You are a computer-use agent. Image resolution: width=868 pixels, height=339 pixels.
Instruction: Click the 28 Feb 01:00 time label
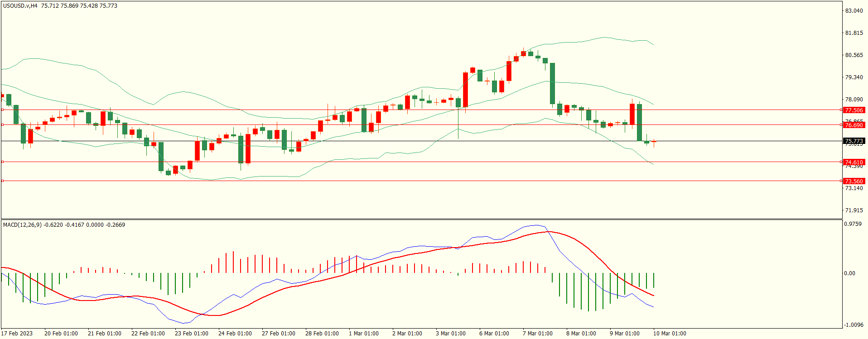point(322,334)
